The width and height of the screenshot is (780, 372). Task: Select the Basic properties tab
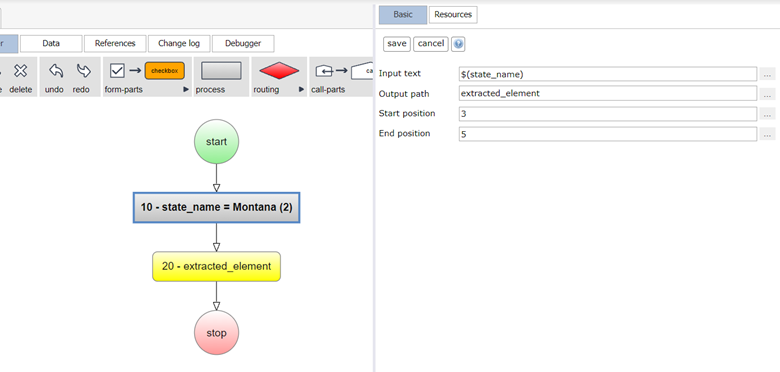point(403,15)
